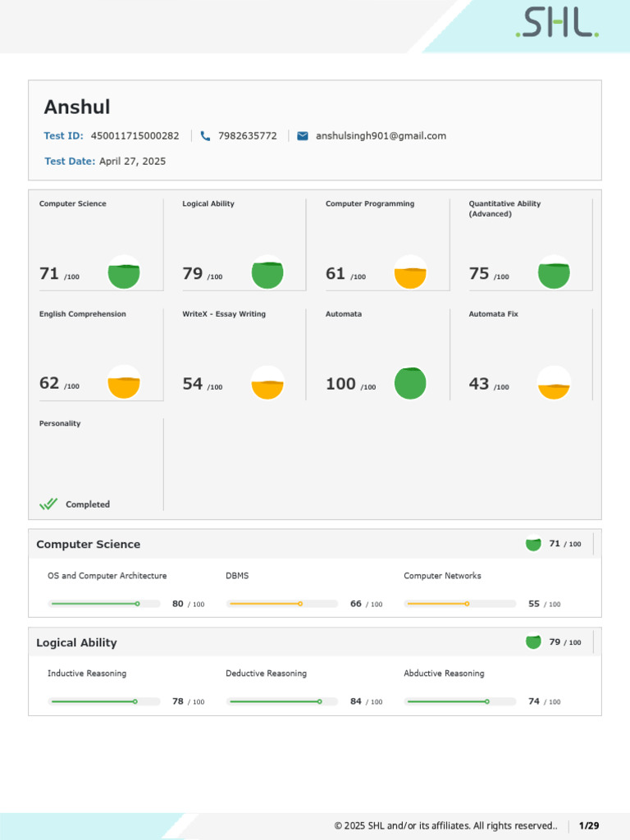
Task: Click the Automata full green gauge icon
Action: tap(410, 383)
